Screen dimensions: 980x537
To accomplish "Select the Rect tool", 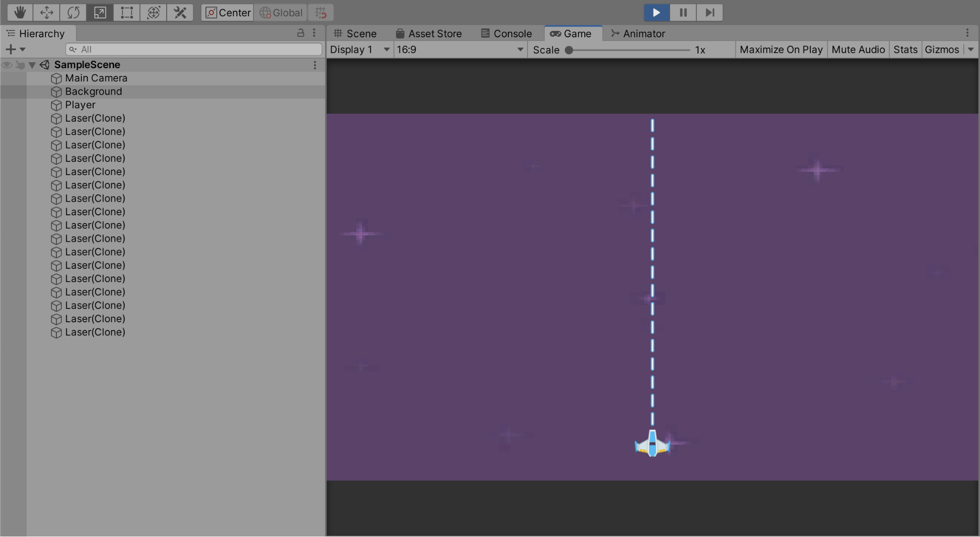I will [126, 12].
